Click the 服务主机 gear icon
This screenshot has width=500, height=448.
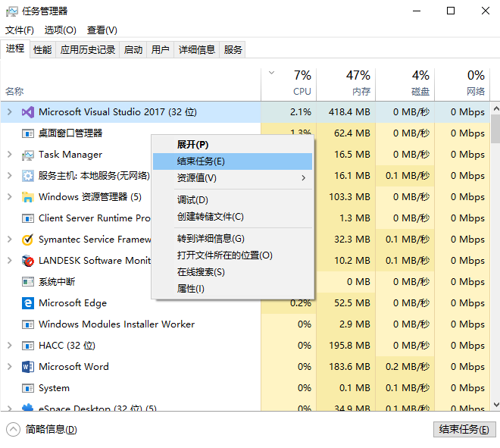[x=28, y=176]
